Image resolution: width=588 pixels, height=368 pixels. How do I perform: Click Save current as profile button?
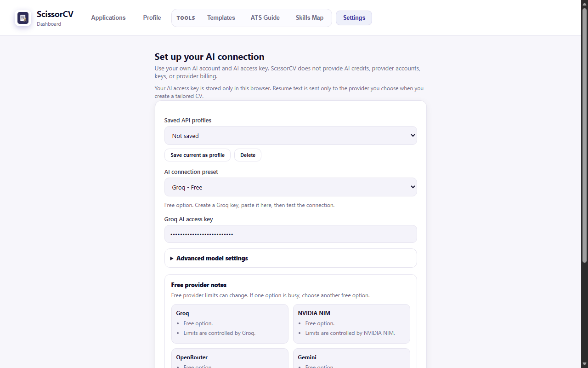tap(198, 155)
